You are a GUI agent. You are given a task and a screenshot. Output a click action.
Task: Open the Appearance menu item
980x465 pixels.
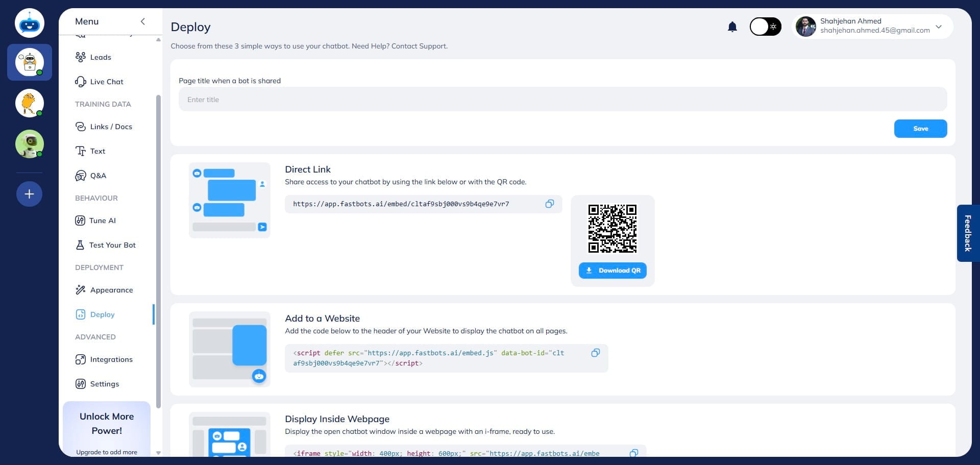(x=111, y=290)
